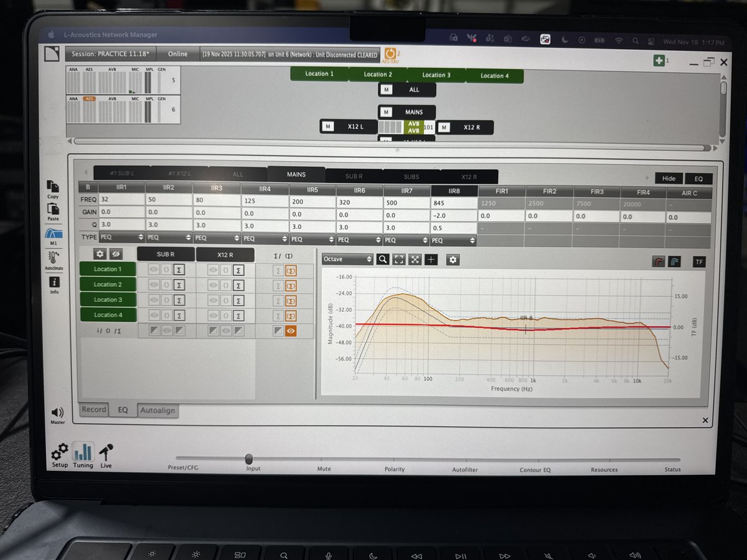Select green Location 4 button in measurement list
The width and height of the screenshot is (747, 560).
[107, 315]
